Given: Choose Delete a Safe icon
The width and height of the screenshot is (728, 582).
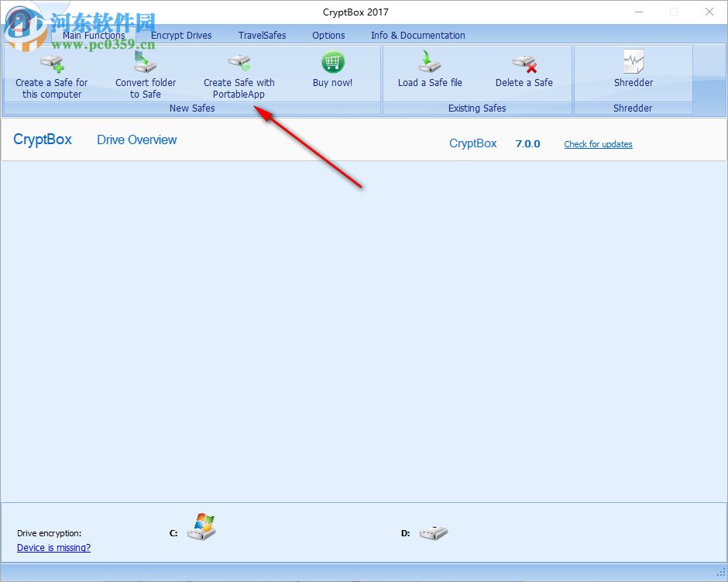Looking at the screenshot, I should (x=524, y=64).
